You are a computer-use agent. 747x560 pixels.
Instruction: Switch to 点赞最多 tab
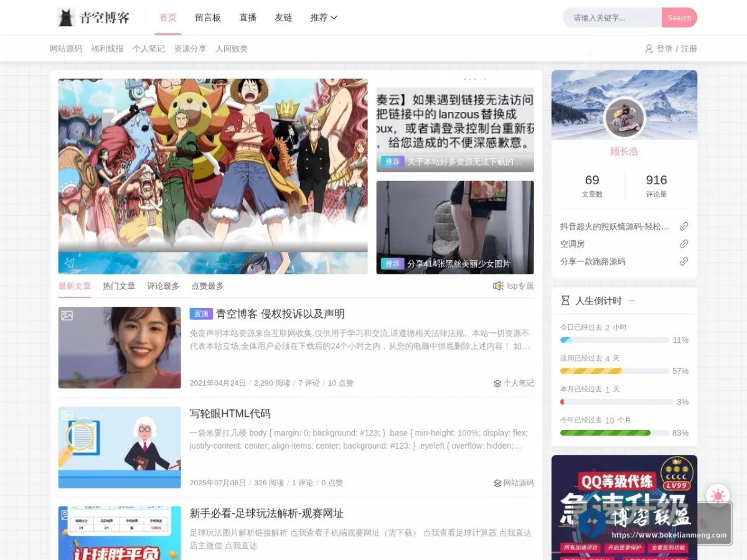[207, 286]
